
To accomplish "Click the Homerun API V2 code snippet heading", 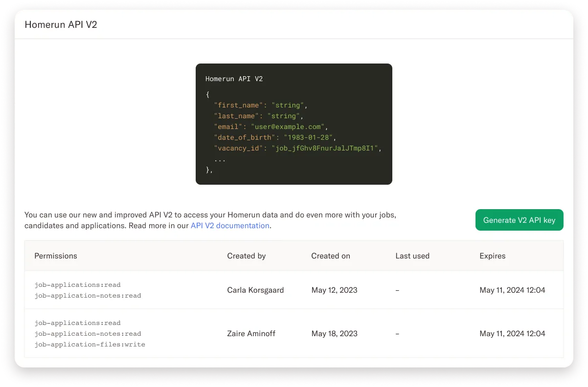I will (234, 79).
